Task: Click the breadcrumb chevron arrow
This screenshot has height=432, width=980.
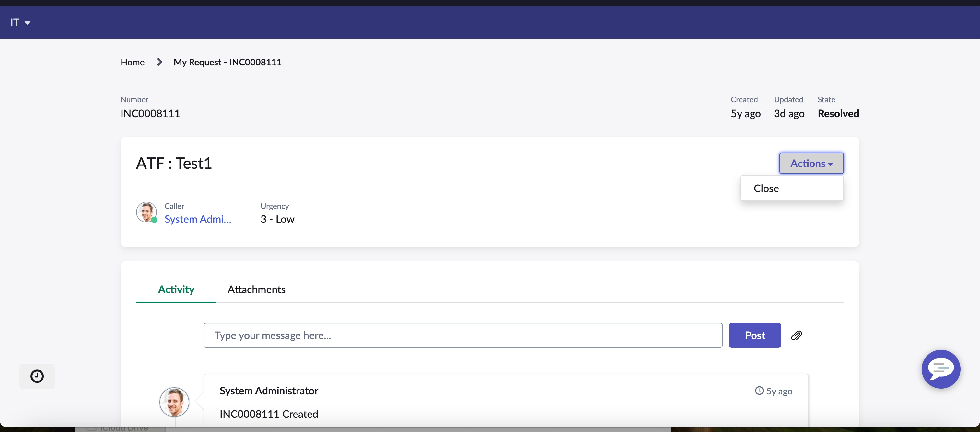Action: tap(159, 62)
